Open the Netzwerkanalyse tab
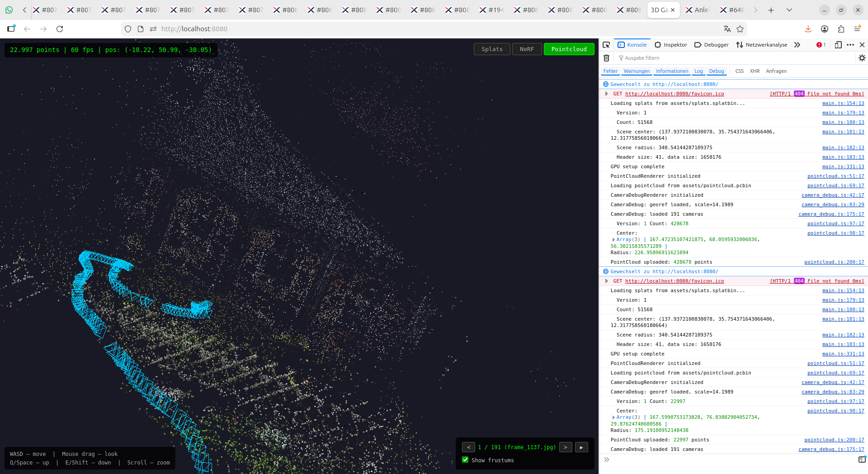This screenshot has width=868, height=474. point(762,45)
